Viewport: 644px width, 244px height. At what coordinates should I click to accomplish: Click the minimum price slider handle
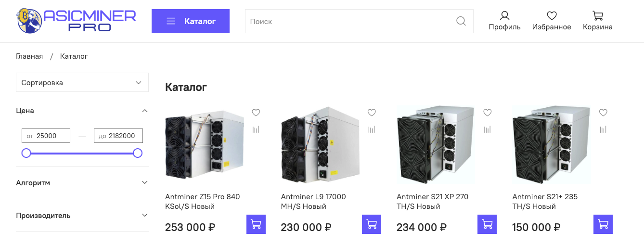tap(26, 153)
